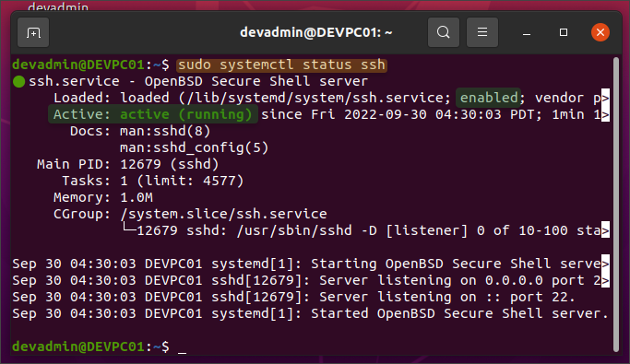This screenshot has width=630, height=364.
Task: Click the log line listening on :: port 22
Action: tap(294, 297)
